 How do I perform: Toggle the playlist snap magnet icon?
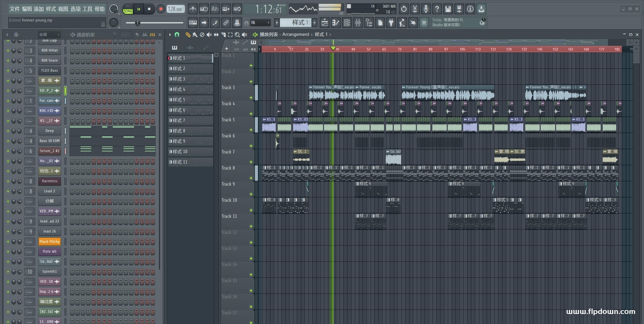(x=177, y=35)
